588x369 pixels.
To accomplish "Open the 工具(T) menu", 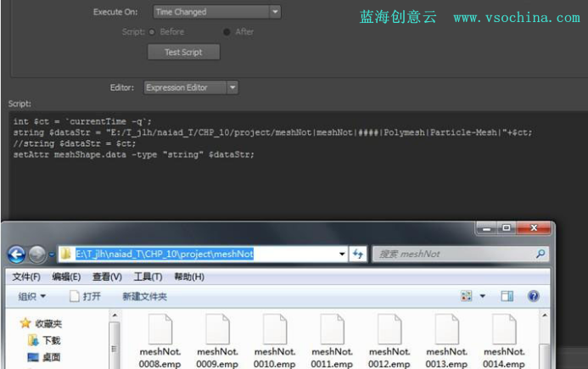I will tap(148, 277).
